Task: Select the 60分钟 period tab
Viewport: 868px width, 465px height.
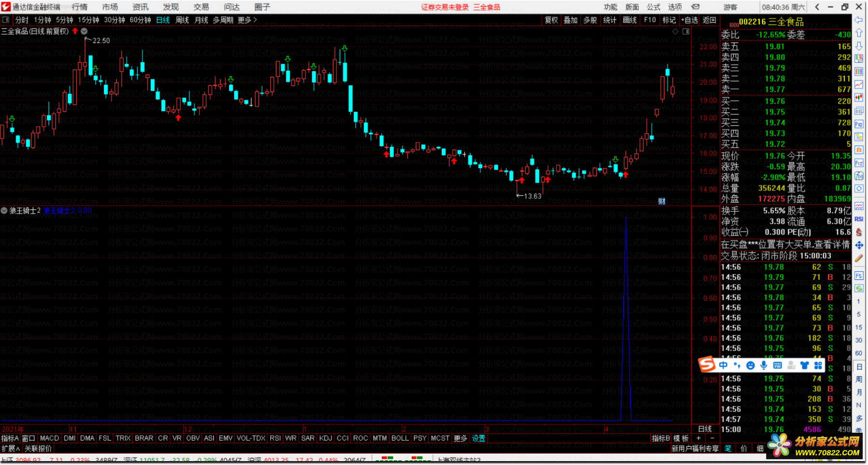Action: pos(140,20)
